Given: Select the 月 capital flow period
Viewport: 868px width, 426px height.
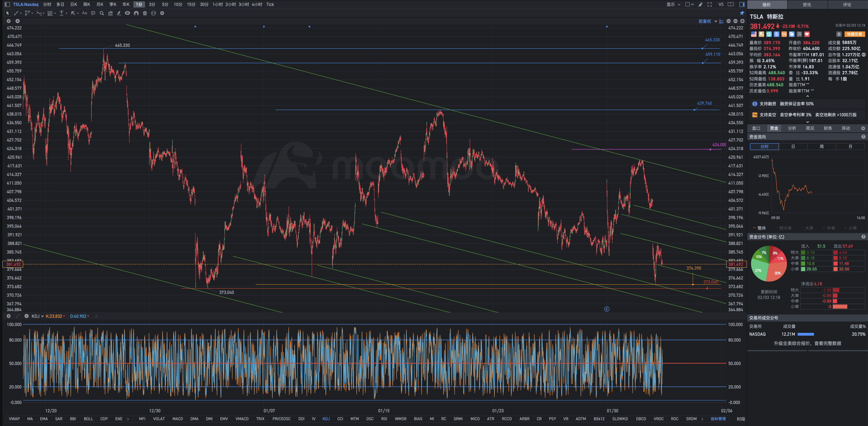Looking at the screenshot, I should pos(850,147).
